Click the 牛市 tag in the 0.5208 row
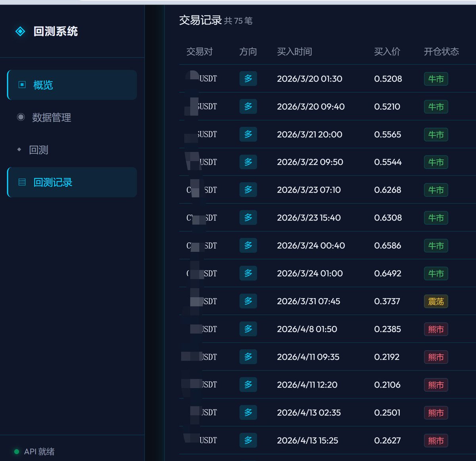The width and height of the screenshot is (476, 461). (436, 79)
